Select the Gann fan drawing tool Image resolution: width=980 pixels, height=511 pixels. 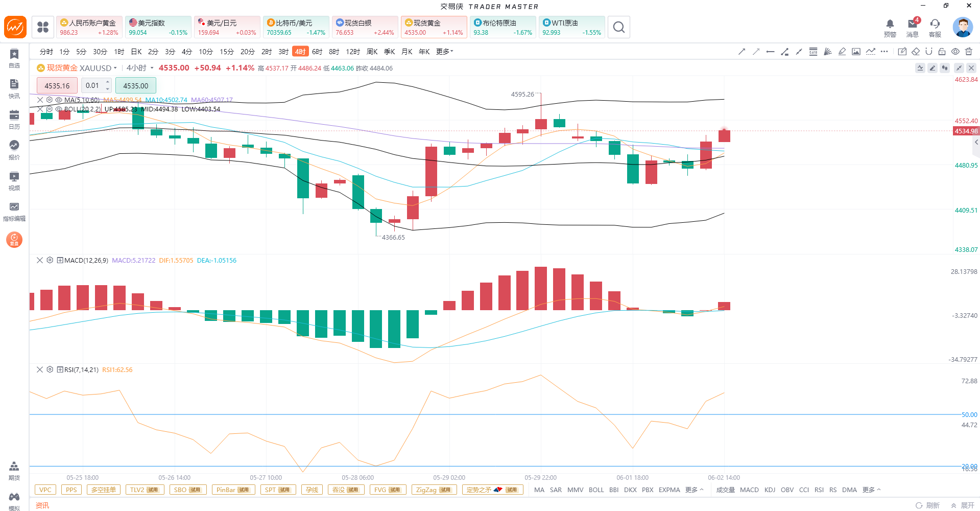[828, 52]
